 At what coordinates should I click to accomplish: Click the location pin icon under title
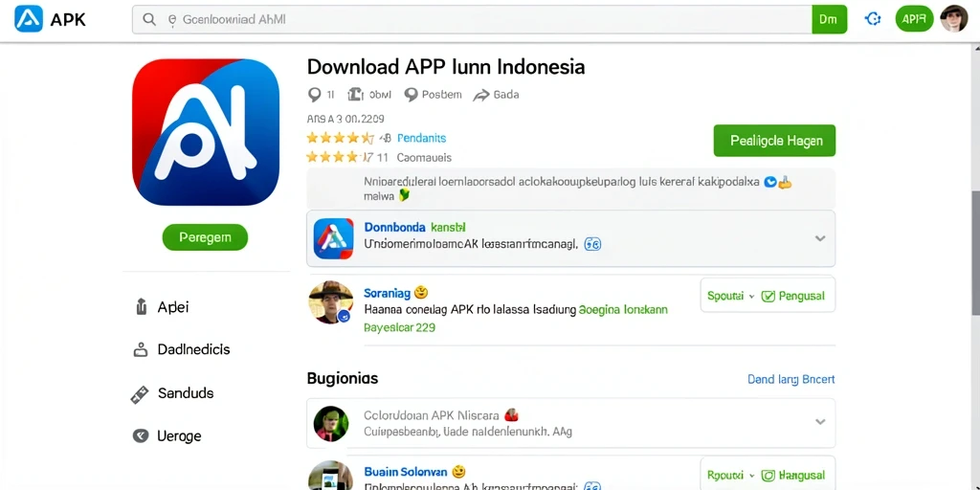point(314,95)
